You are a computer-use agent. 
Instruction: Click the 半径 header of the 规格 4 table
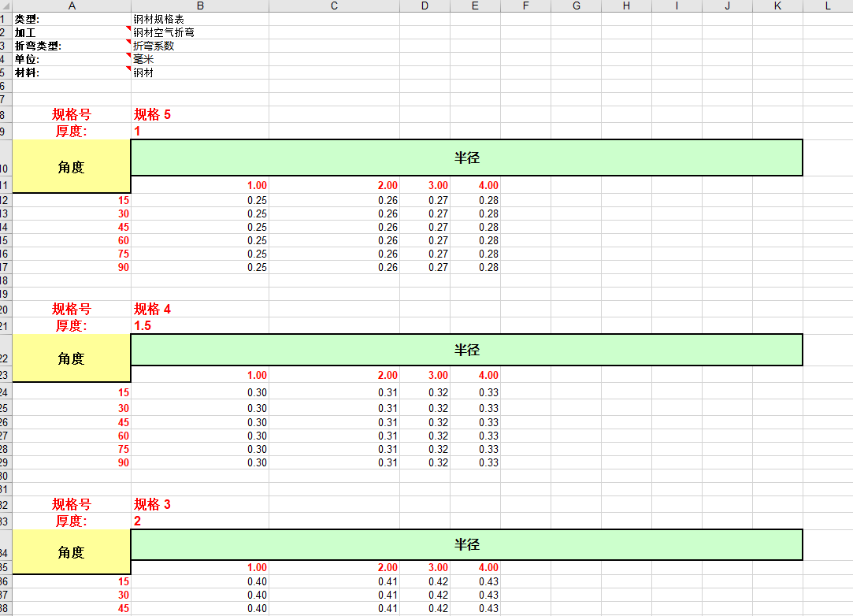pos(467,350)
